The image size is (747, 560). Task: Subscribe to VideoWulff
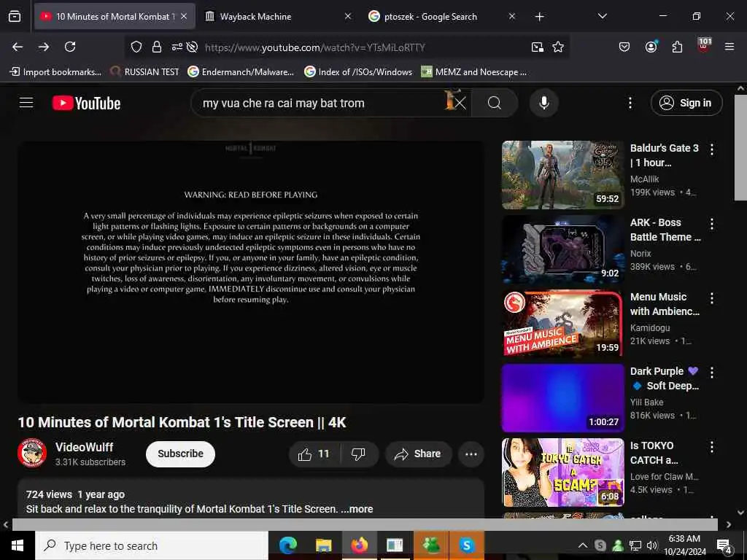[x=181, y=454]
